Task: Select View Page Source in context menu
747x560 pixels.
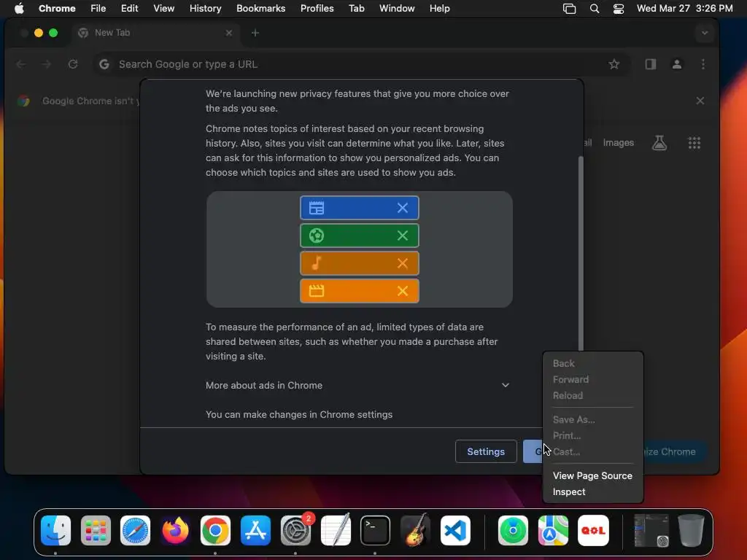Action: pyautogui.click(x=592, y=475)
